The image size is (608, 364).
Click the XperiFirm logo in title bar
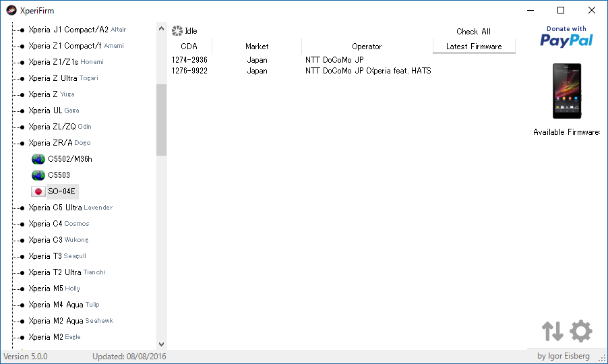point(11,11)
